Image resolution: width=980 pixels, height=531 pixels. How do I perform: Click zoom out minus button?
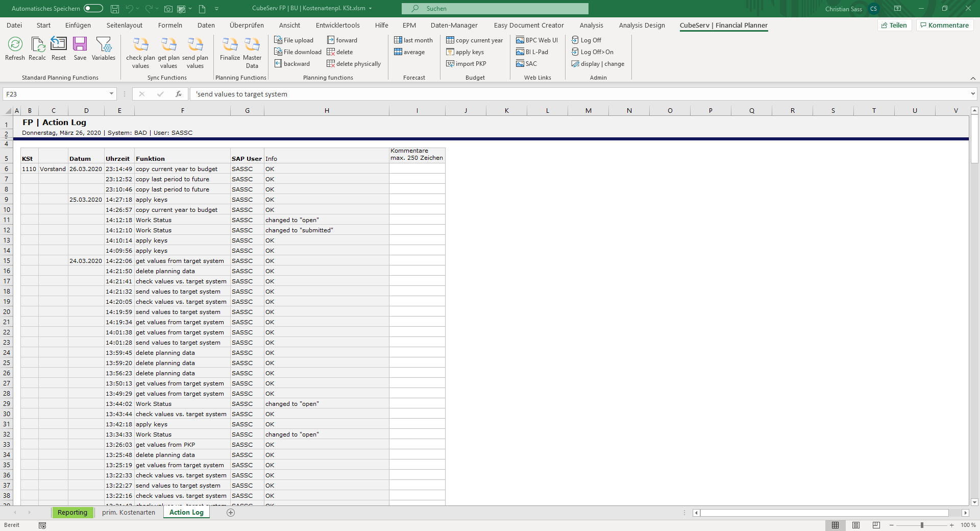[892, 525]
